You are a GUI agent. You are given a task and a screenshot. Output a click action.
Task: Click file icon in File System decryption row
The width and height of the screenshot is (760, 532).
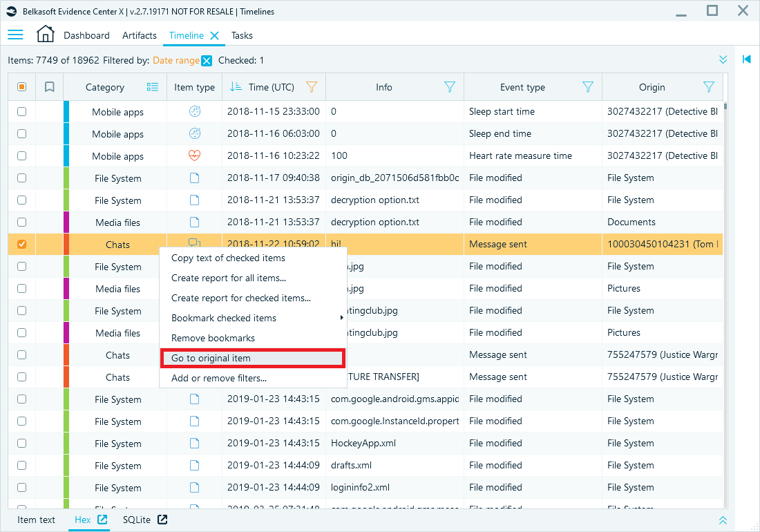click(x=194, y=200)
